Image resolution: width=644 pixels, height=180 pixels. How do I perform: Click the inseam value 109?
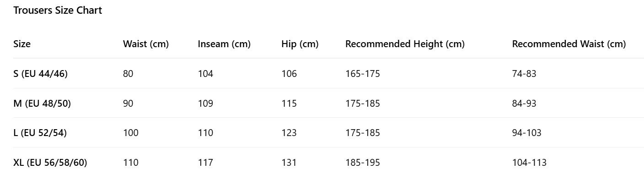tap(205, 104)
